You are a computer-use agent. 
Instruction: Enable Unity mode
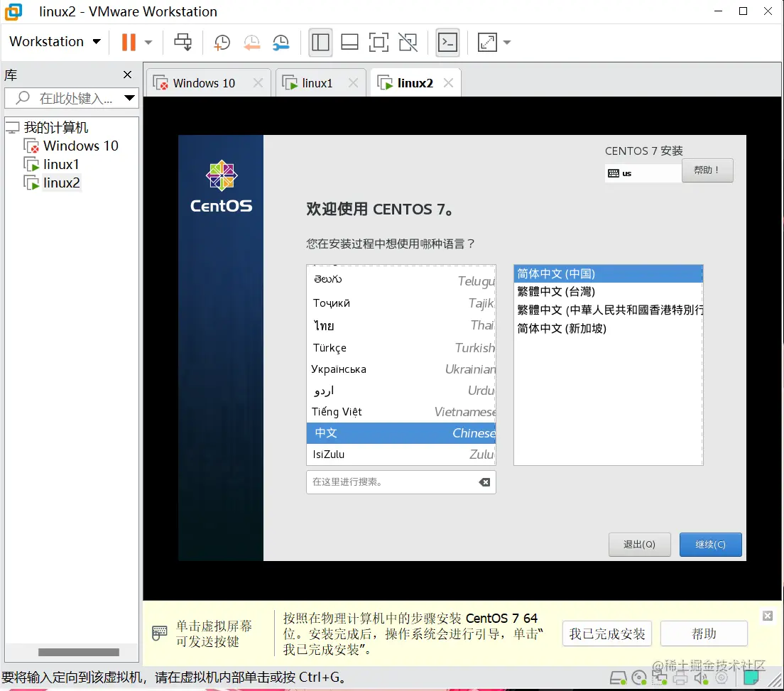tap(408, 43)
